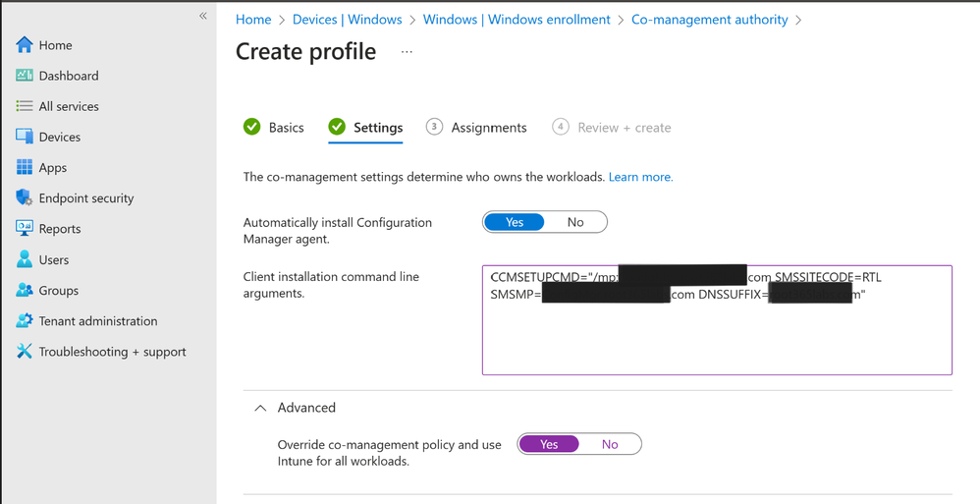This screenshot has width=980, height=504.
Task: Click the Reports screen icon
Action: tap(25, 228)
